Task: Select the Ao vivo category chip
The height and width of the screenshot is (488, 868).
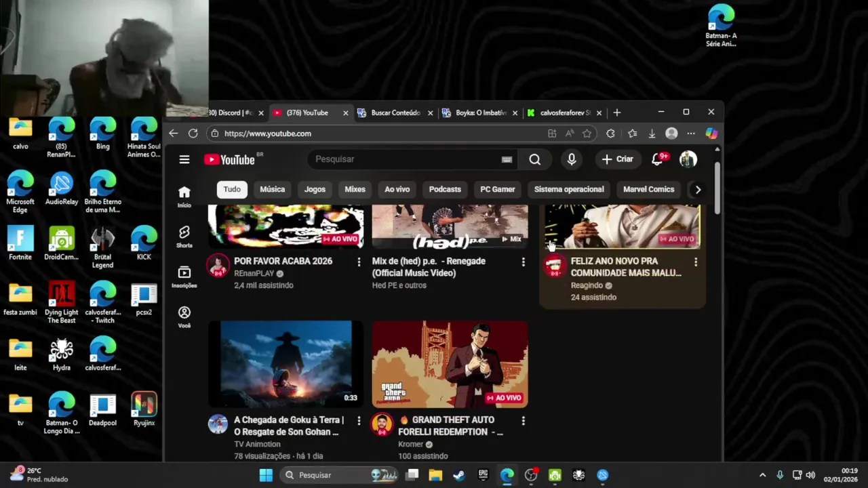Action: click(397, 190)
